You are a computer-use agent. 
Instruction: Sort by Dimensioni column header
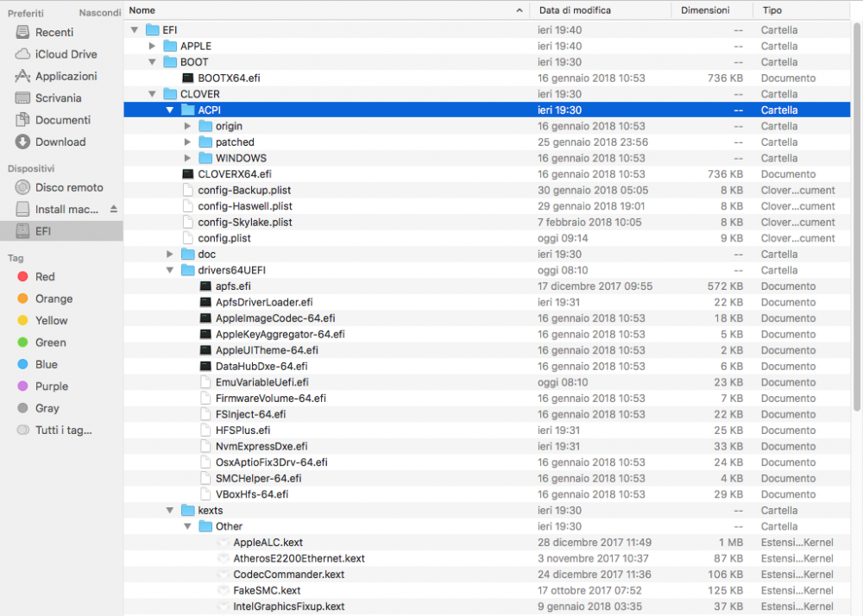point(712,10)
